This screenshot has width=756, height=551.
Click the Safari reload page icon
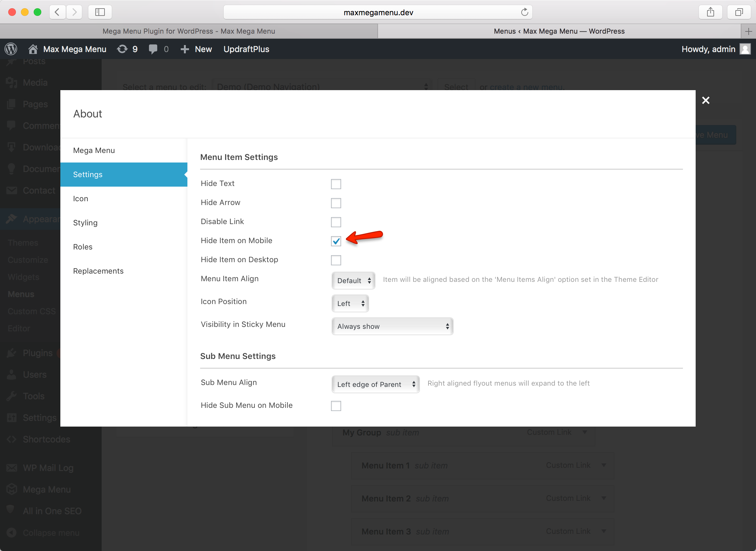524,12
